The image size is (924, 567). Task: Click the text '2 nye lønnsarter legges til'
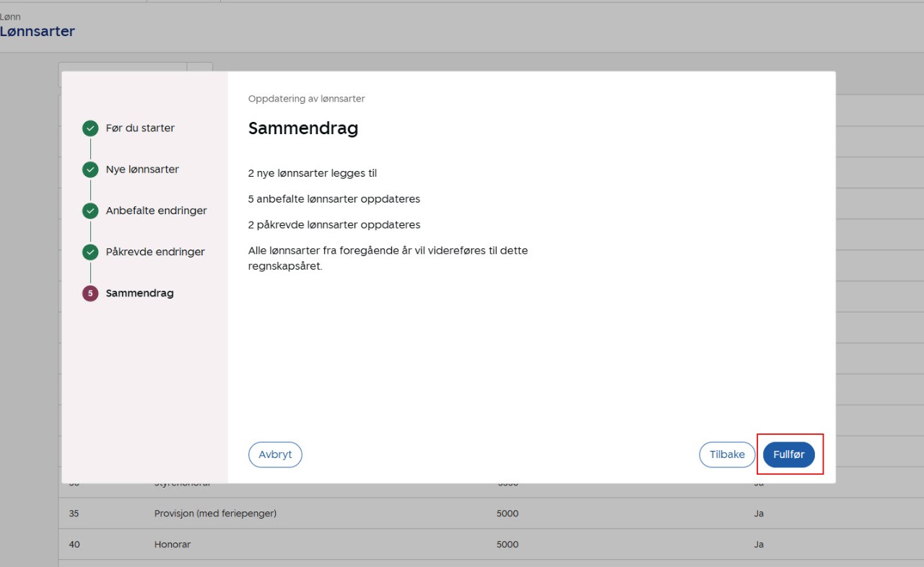pyautogui.click(x=313, y=173)
